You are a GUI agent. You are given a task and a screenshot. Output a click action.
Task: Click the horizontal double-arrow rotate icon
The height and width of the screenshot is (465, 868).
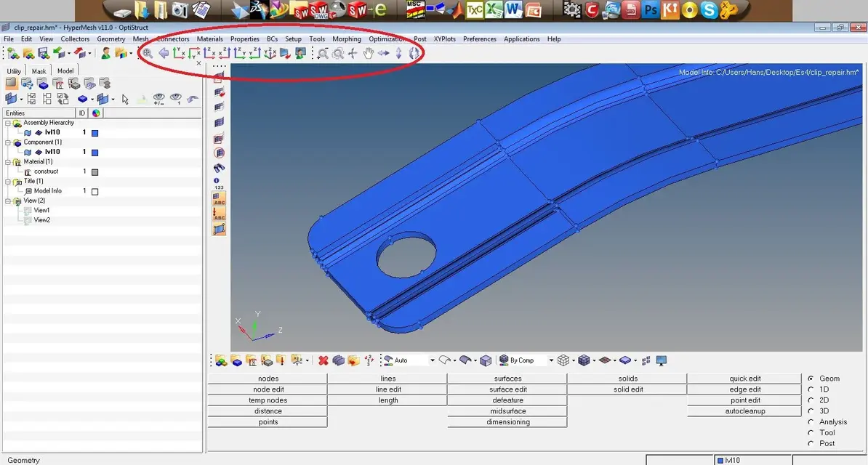point(384,53)
